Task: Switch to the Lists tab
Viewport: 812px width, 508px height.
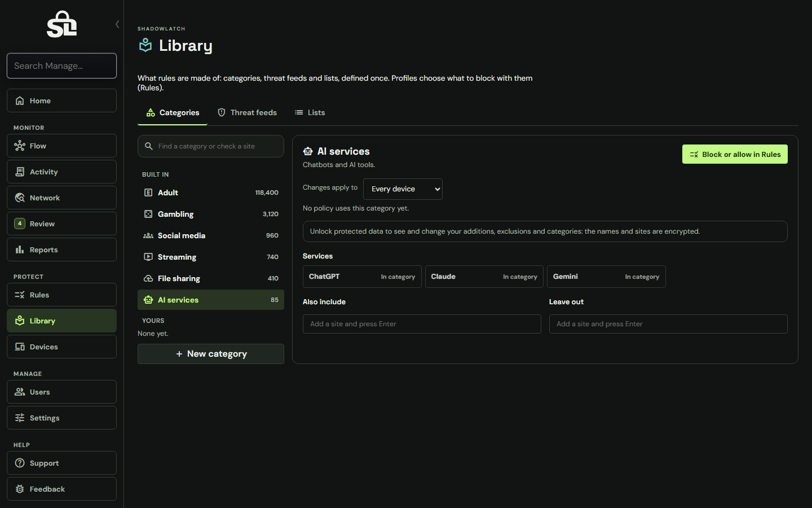Action: coord(310,113)
